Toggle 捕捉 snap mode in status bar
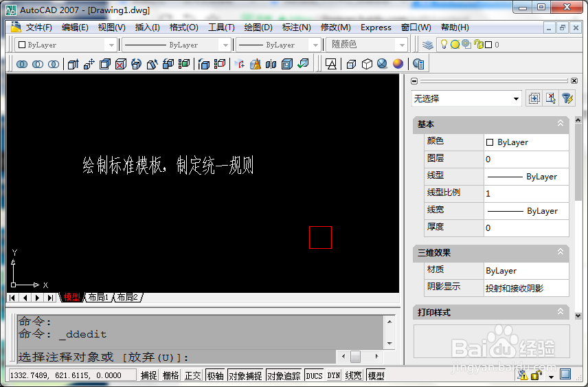The image size is (588, 387). [x=149, y=375]
